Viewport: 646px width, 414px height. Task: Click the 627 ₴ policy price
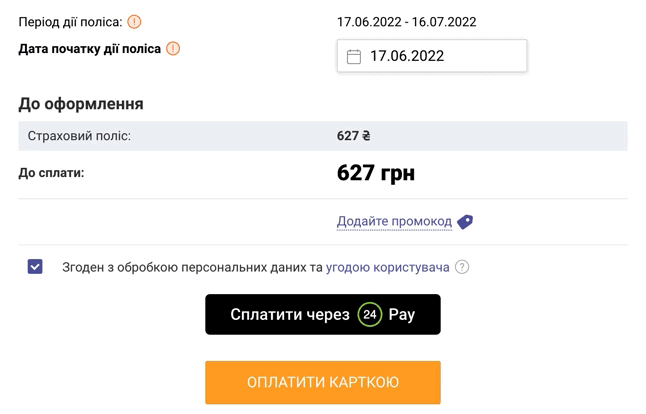pos(353,136)
